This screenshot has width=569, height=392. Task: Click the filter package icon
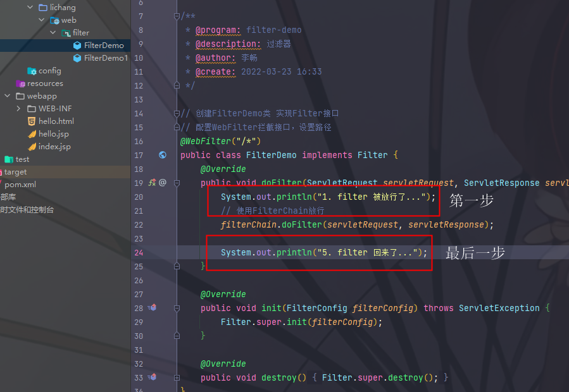click(x=66, y=33)
